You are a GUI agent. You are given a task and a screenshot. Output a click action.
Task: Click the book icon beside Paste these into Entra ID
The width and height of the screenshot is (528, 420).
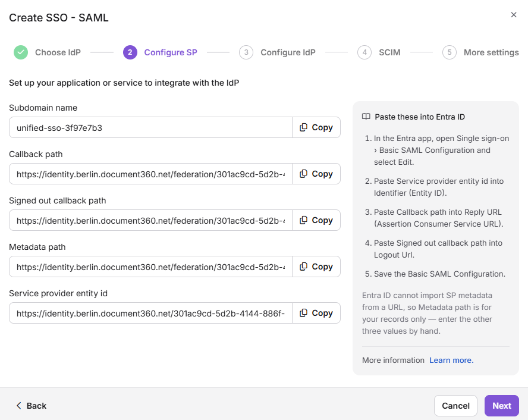tap(366, 117)
